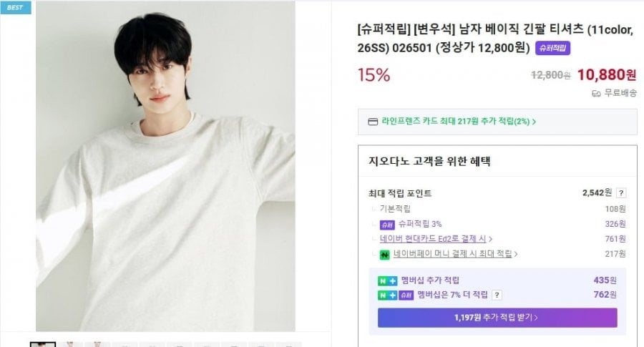Viewport: 644px width, 347px height.
Task: Click the 1,197원 추가 적립 받기 button
Action: pyautogui.click(x=497, y=318)
